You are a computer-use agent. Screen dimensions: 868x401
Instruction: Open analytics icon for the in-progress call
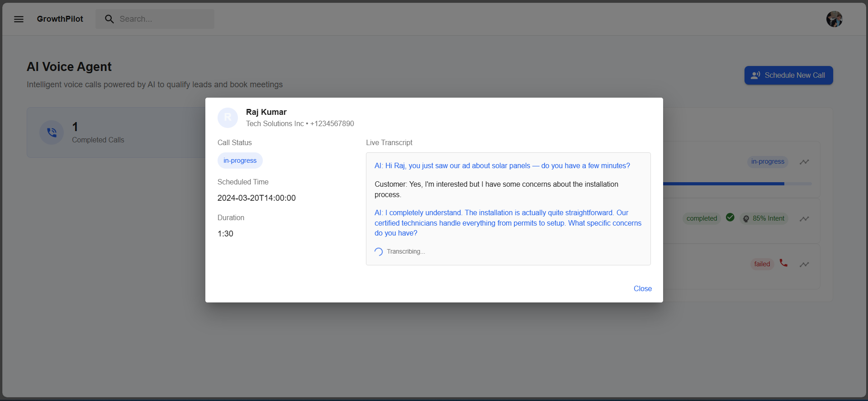804,162
